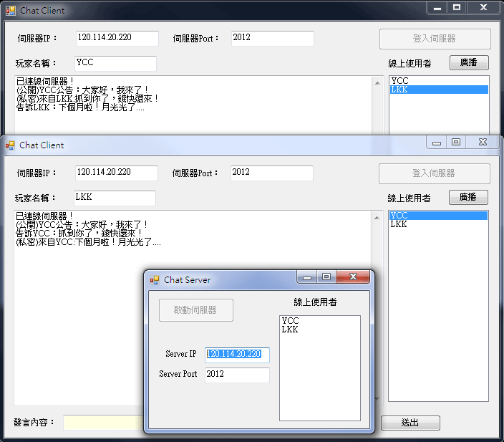
Task: Click the line 告訴YCC：抓到你了 in LKK log
Action: pos(79,234)
